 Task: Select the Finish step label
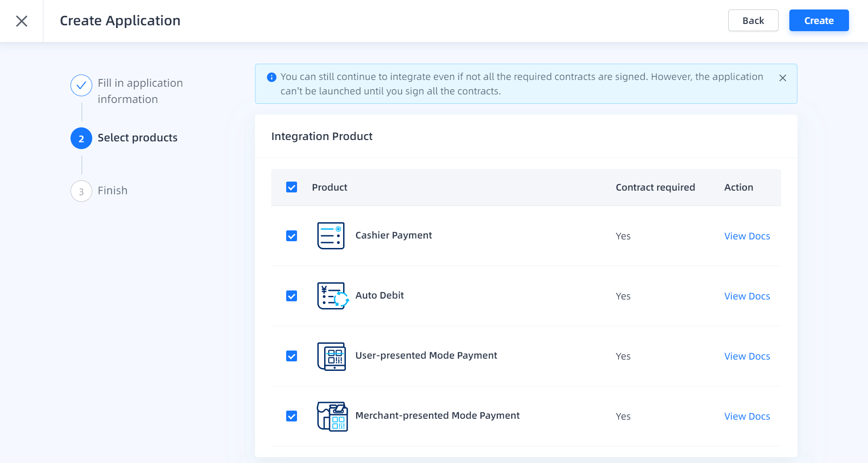pyautogui.click(x=112, y=190)
